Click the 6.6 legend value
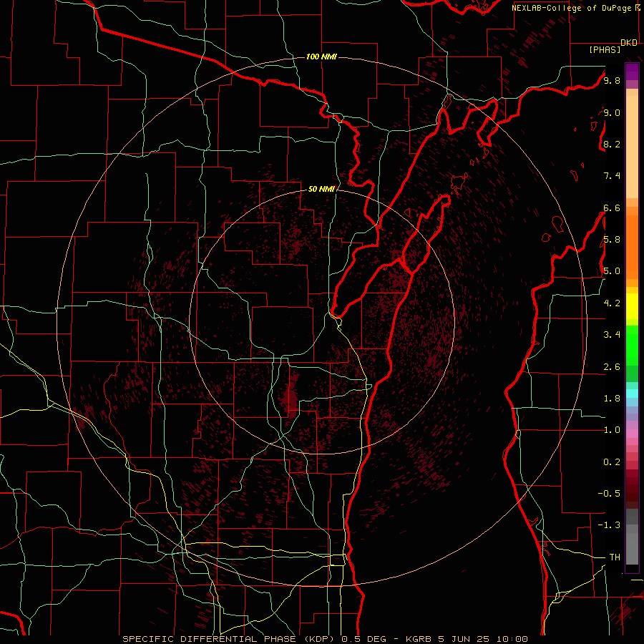Viewport: 644px width, 644px height. pyautogui.click(x=612, y=208)
